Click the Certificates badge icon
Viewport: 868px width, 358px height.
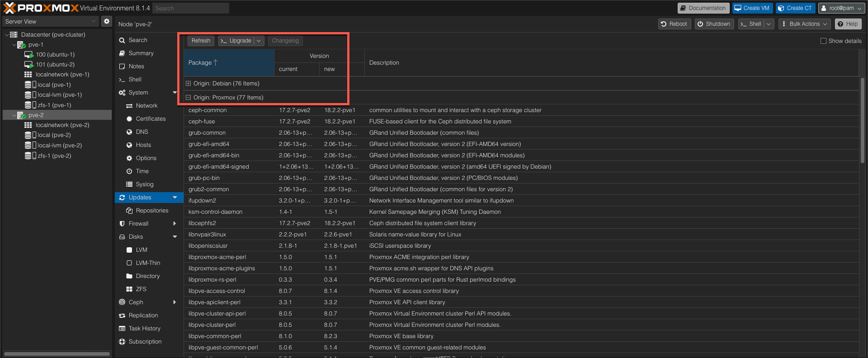[129, 119]
